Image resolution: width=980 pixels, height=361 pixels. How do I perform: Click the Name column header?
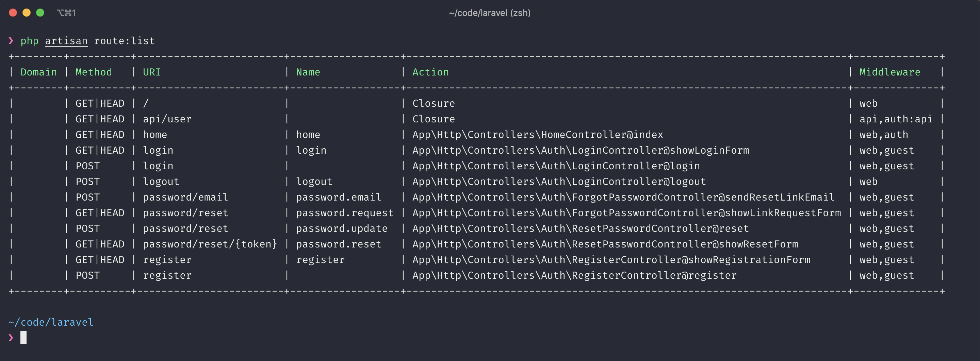pyautogui.click(x=308, y=72)
